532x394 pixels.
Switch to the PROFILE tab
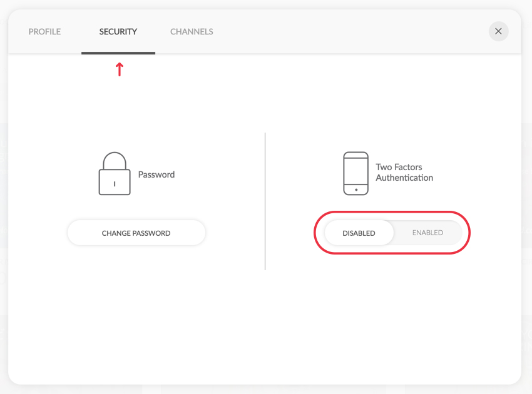tap(44, 31)
